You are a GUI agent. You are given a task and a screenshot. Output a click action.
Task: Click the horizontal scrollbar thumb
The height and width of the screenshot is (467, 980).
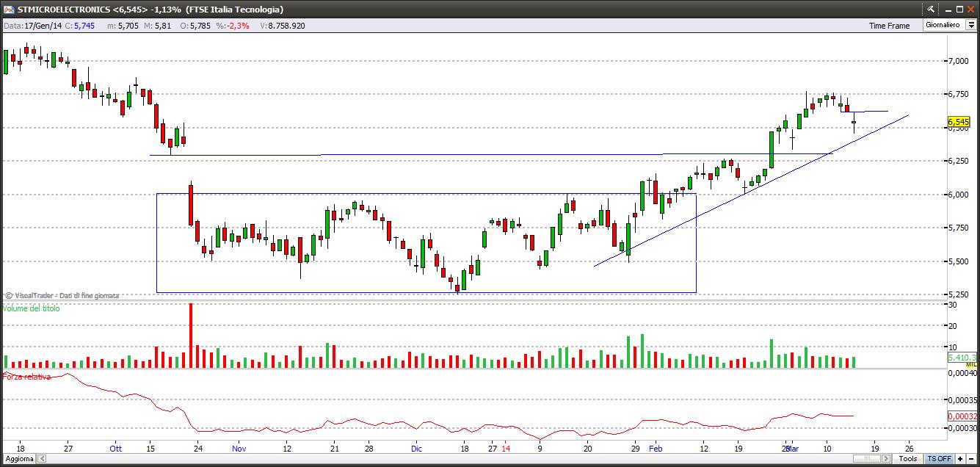[868, 459]
